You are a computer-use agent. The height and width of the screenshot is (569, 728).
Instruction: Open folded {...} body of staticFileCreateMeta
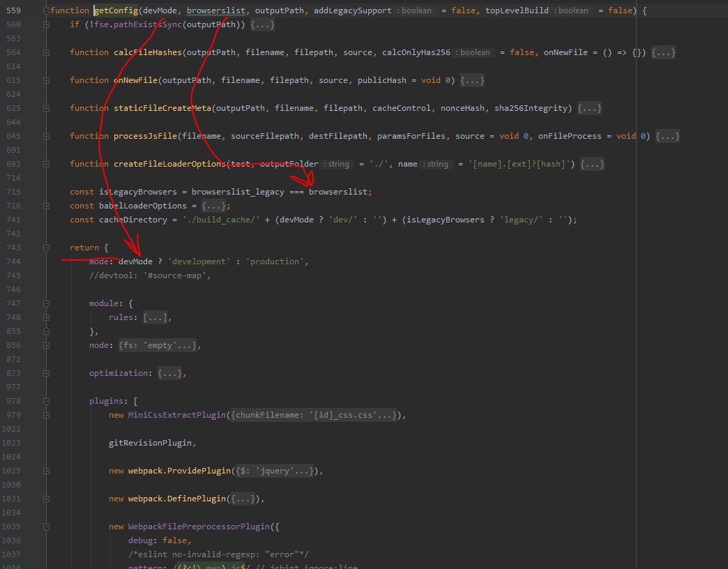coord(590,108)
